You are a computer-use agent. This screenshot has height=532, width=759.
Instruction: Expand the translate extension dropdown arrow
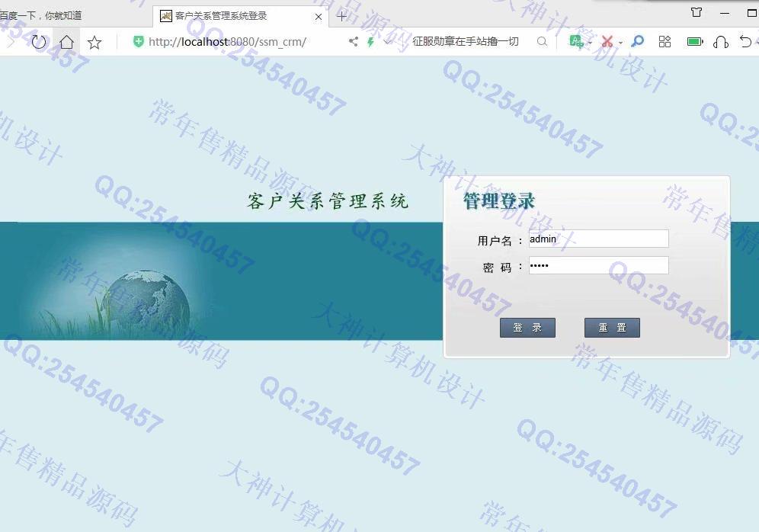(x=590, y=43)
